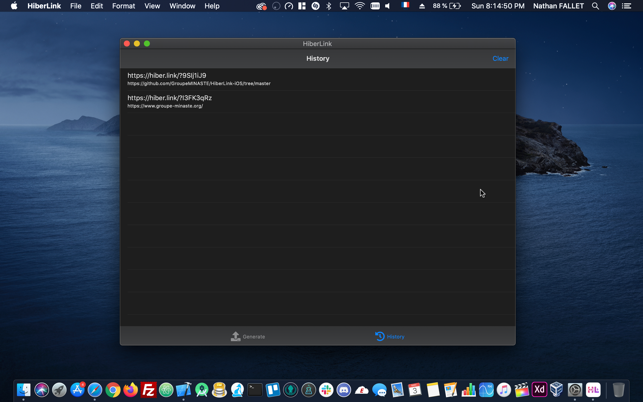Switch to the Generate tab

click(248, 336)
